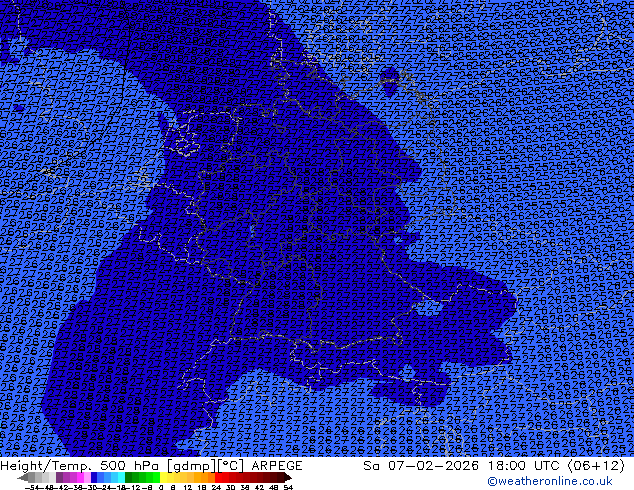Click the ARPEGE model label
Viewport: 634px width, 490px height.
click(277, 466)
